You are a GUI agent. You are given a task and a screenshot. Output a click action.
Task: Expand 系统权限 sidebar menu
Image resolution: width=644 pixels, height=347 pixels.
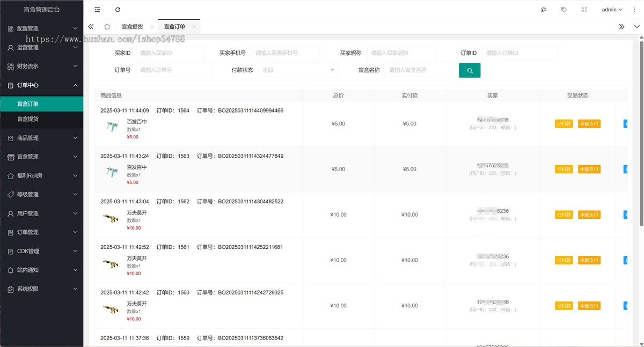click(x=42, y=289)
